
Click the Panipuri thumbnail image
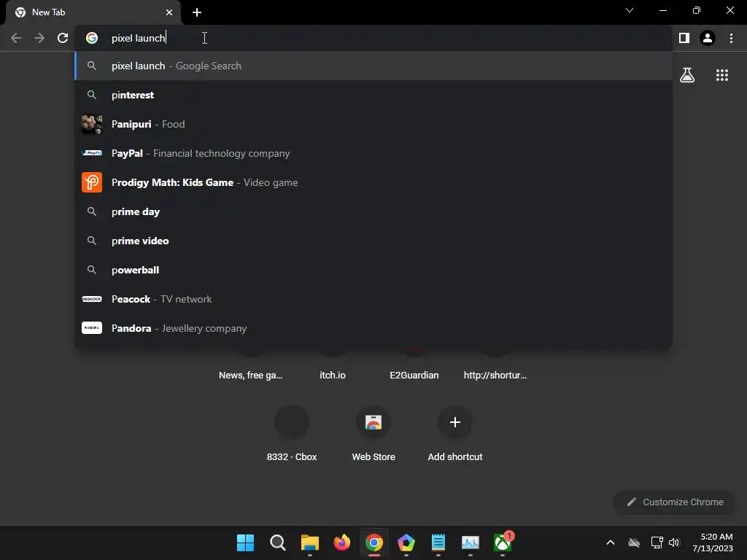(x=92, y=124)
